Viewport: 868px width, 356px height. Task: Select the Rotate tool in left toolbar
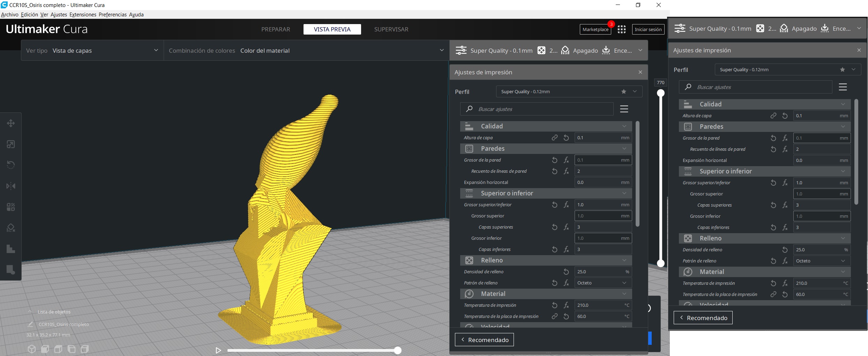coord(11,165)
